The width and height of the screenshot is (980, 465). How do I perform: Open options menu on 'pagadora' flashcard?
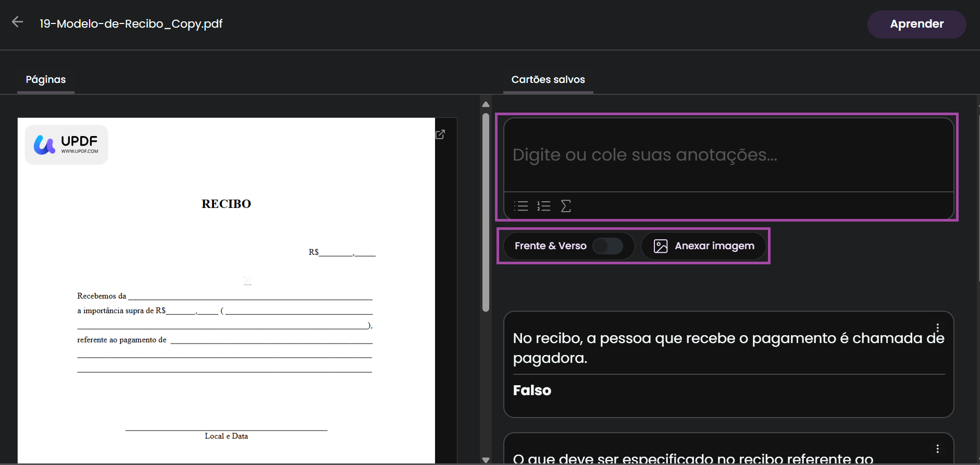click(937, 328)
